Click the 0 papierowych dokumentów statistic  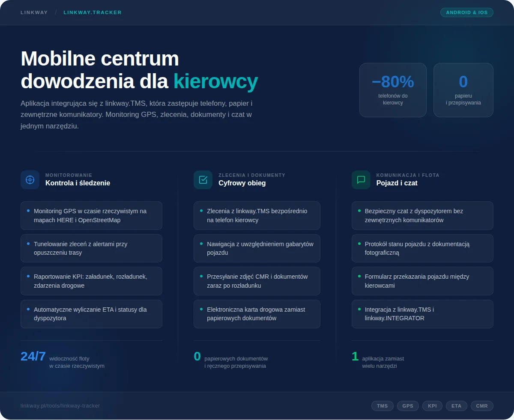click(x=231, y=359)
